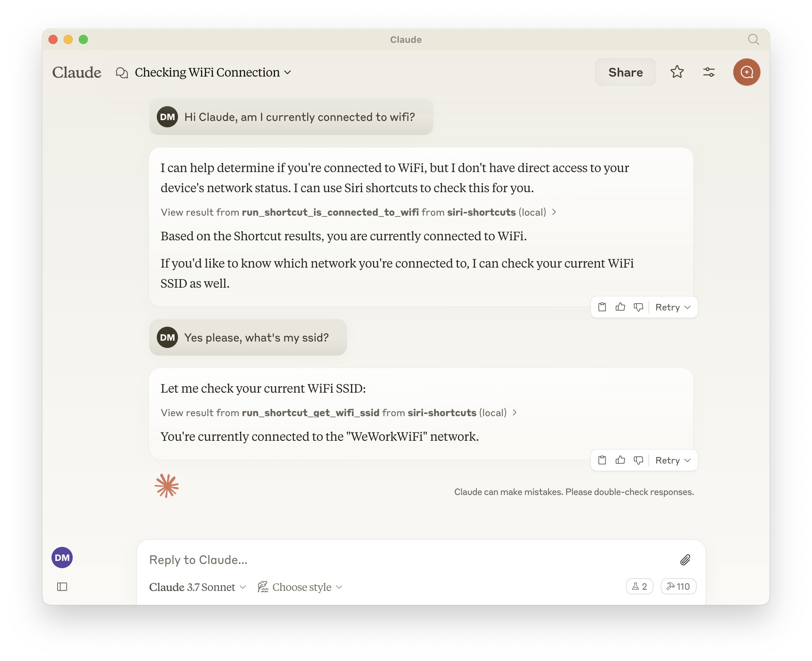Open the Choose style dropdown
Screen dimensions: 812x661
(x=300, y=587)
